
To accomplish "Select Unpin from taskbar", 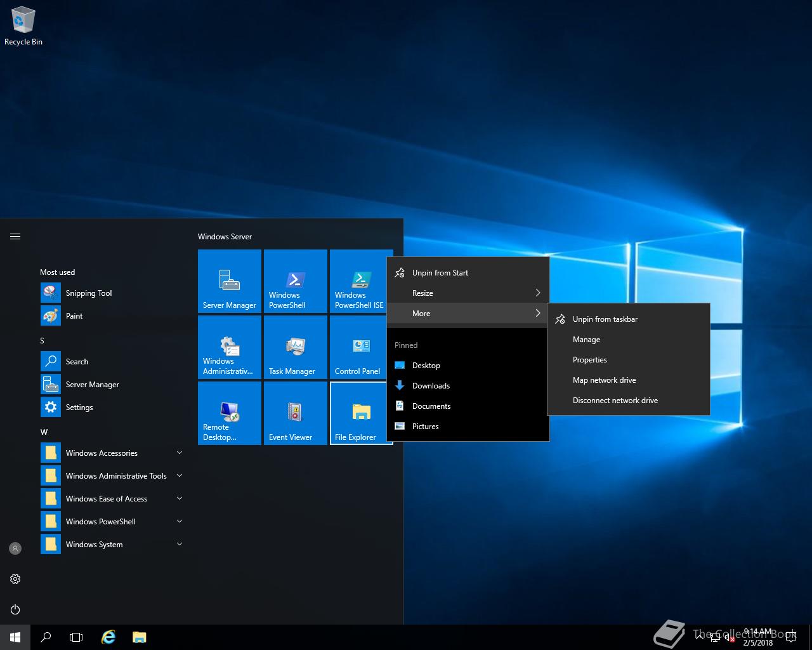I will 629,319.
